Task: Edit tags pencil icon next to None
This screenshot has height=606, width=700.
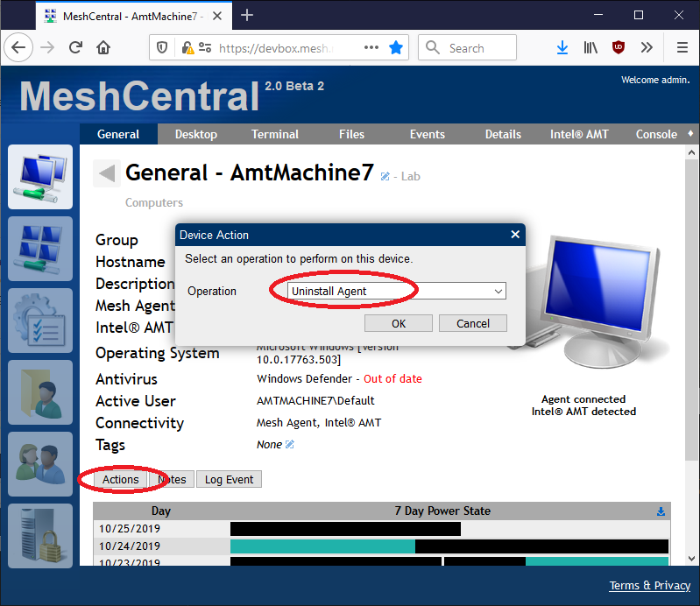Action: coord(290,445)
